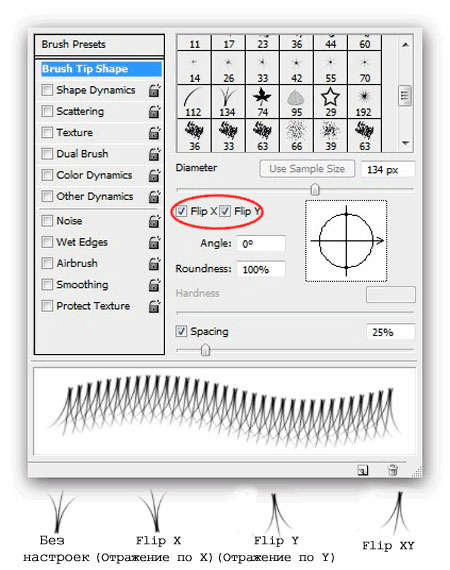Click the Use Sample Size button
This screenshot has height=570, width=450.
pyautogui.click(x=307, y=169)
